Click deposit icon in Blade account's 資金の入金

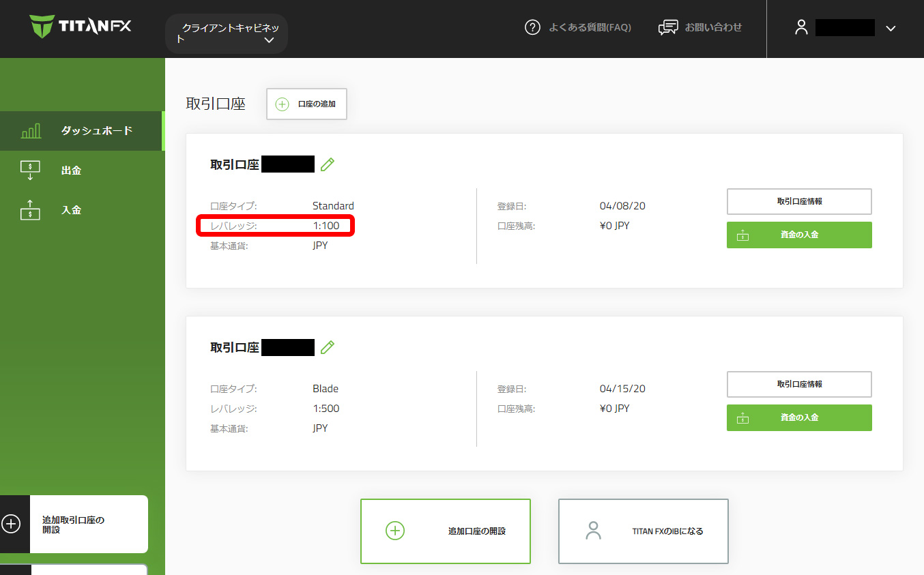click(743, 417)
